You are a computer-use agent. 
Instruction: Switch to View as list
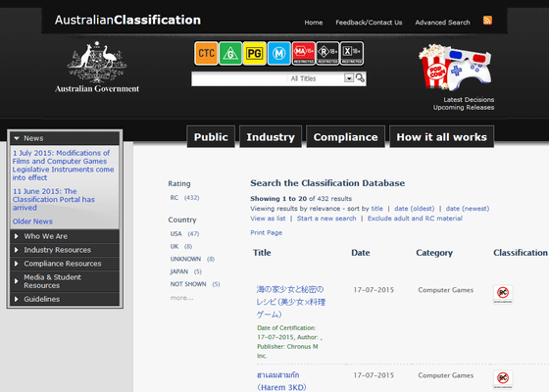pyautogui.click(x=268, y=219)
